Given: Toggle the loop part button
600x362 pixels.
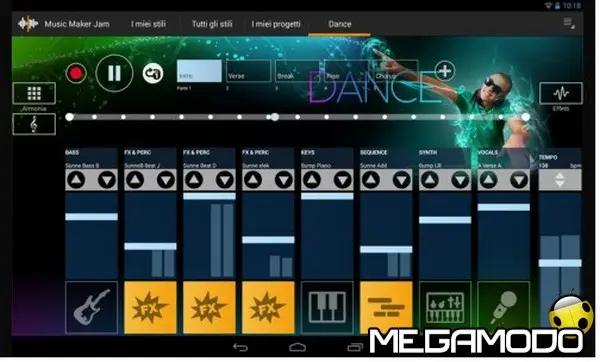Looking at the screenshot, I should [x=153, y=73].
